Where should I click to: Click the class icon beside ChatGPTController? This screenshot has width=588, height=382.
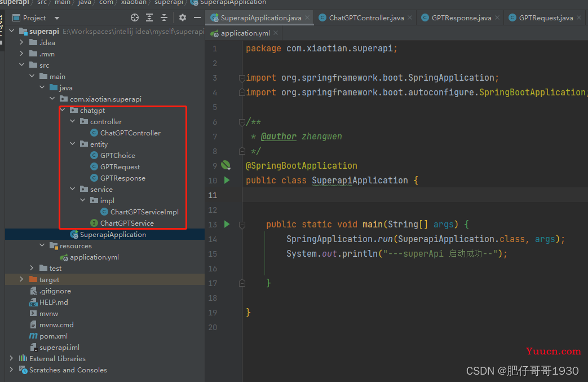point(94,133)
